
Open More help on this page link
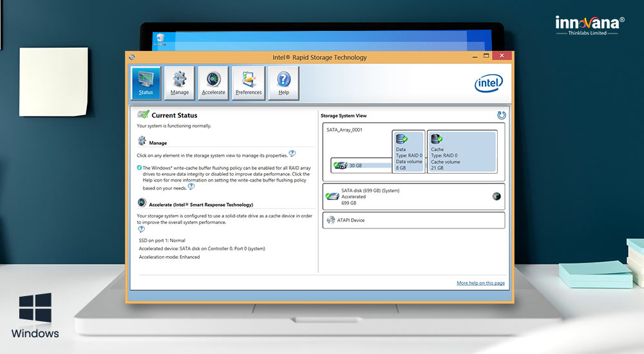point(480,283)
